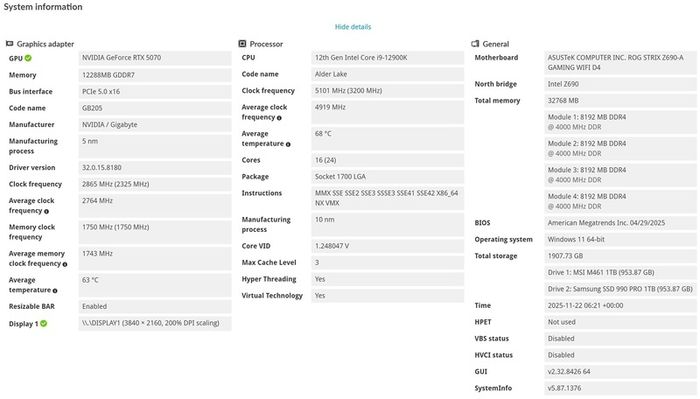Select the Hyper Threading Yes value
This screenshot has height=399, width=700.
(x=388, y=279)
